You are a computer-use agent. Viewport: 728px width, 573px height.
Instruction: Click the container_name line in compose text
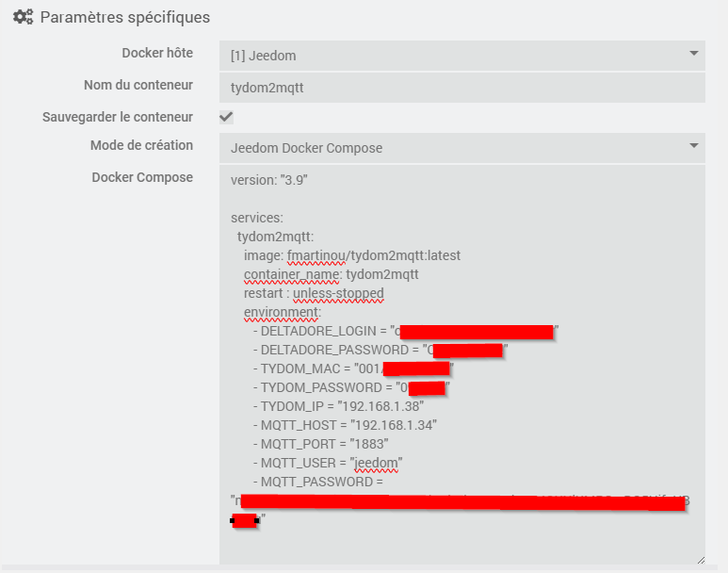pyautogui.click(x=331, y=274)
